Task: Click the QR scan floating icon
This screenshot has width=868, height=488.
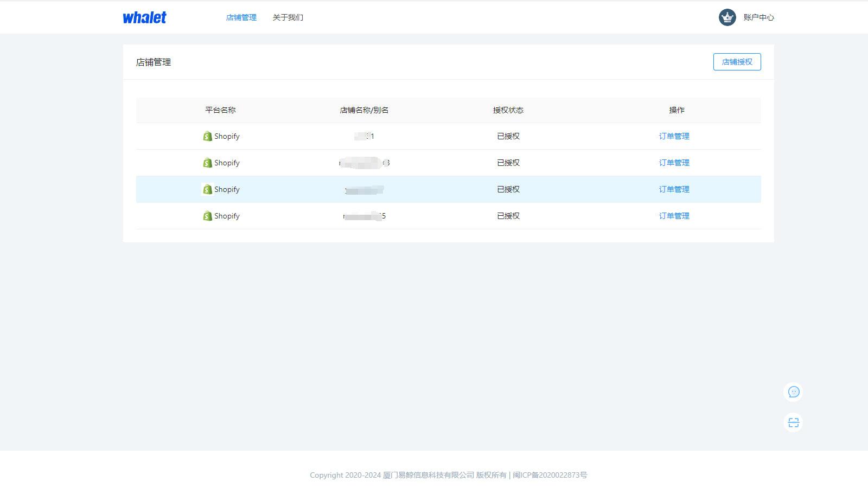Action: pyautogui.click(x=794, y=422)
